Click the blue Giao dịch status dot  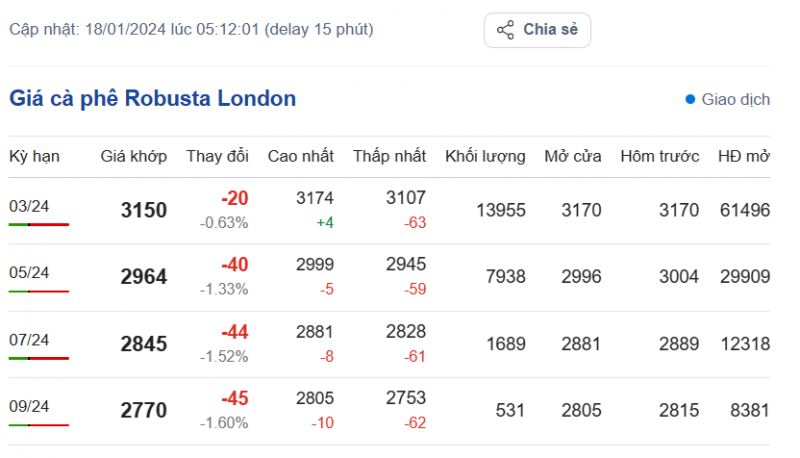pos(690,100)
